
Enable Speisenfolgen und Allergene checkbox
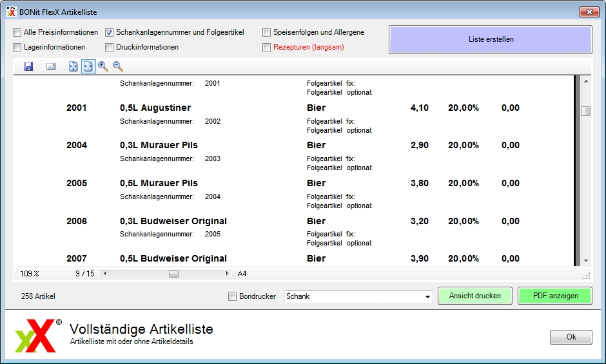click(x=266, y=32)
